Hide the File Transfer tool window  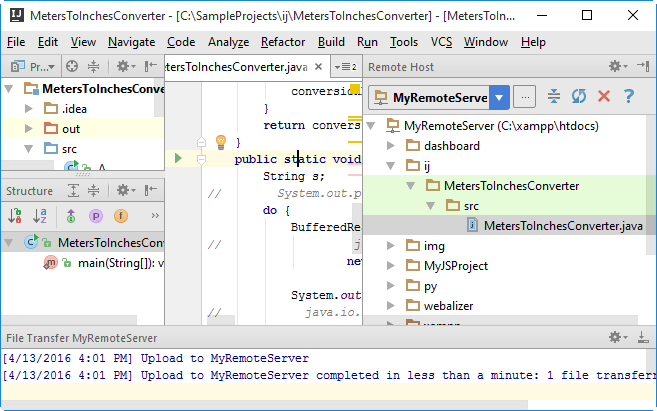[643, 337]
